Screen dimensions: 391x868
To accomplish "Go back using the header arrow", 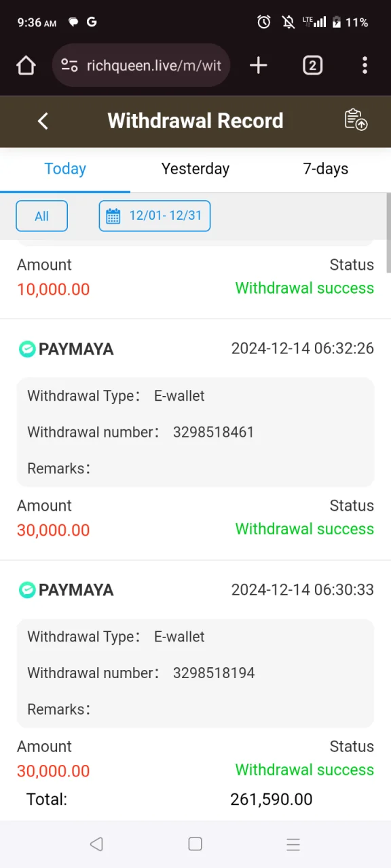I will click(x=43, y=121).
